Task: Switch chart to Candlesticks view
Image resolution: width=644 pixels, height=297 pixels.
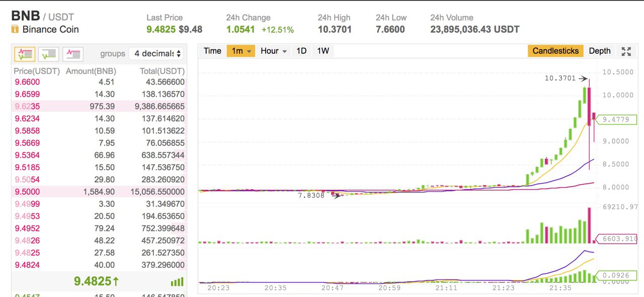Action: (555, 51)
